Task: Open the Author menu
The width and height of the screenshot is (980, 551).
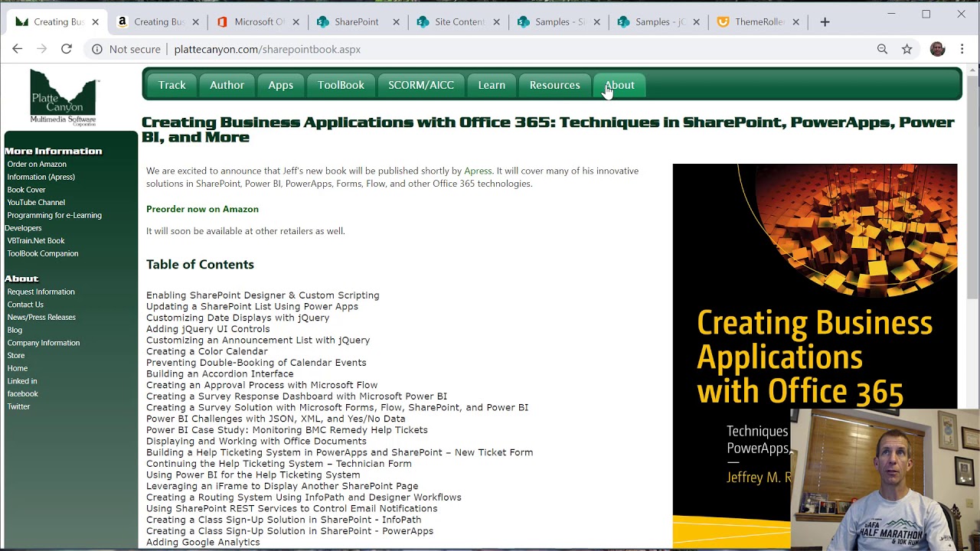Action: click(x=227, y=85)
